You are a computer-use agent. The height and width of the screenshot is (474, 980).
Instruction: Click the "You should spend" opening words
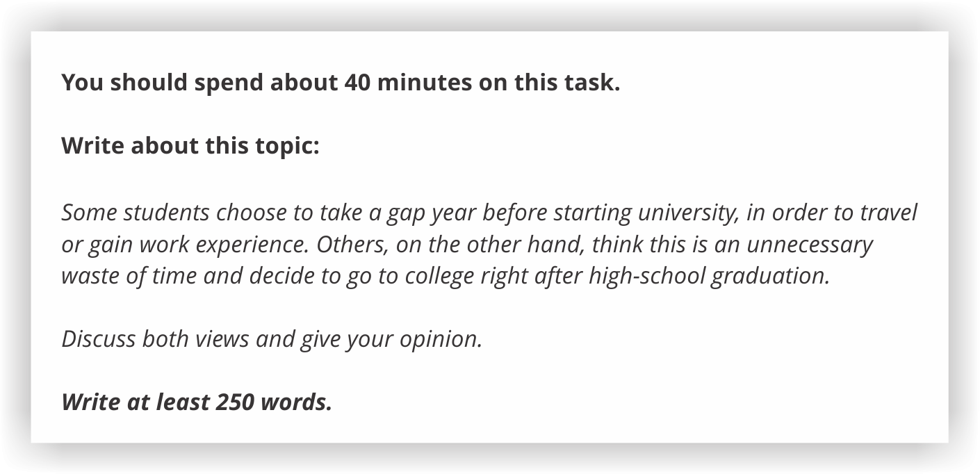tap(125, 83)
